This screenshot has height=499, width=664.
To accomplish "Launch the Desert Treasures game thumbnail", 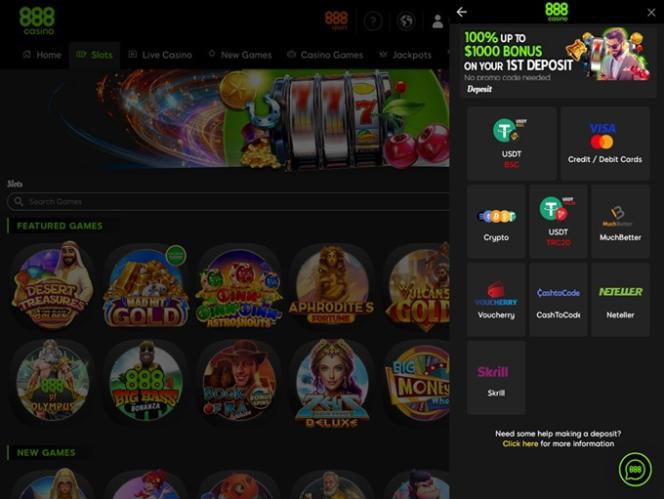I will click(53, 285).
